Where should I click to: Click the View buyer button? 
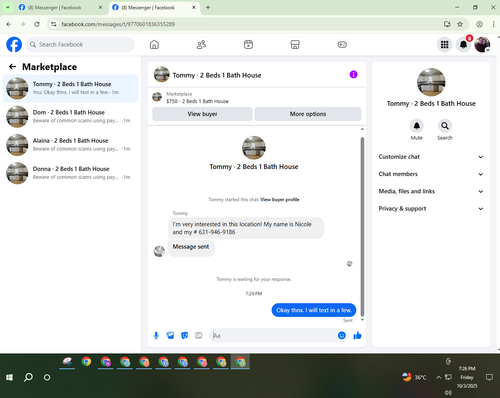pyautogui.click(x=202, y=114)
